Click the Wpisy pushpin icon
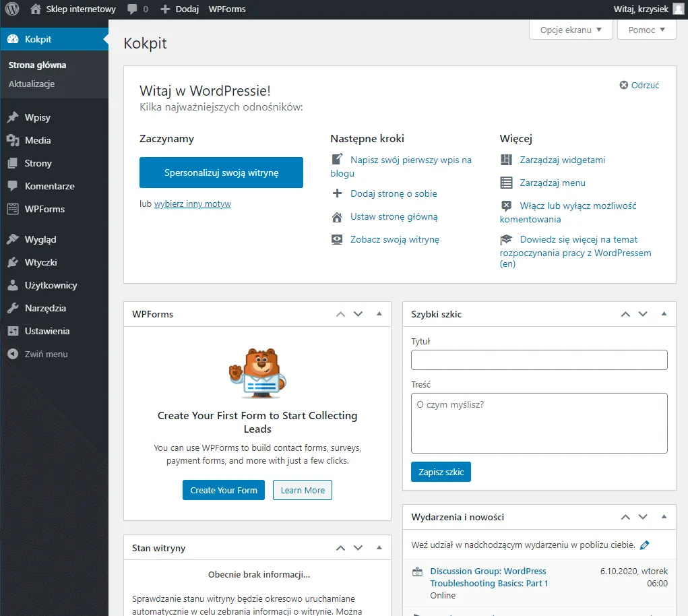 click(13, 117)
